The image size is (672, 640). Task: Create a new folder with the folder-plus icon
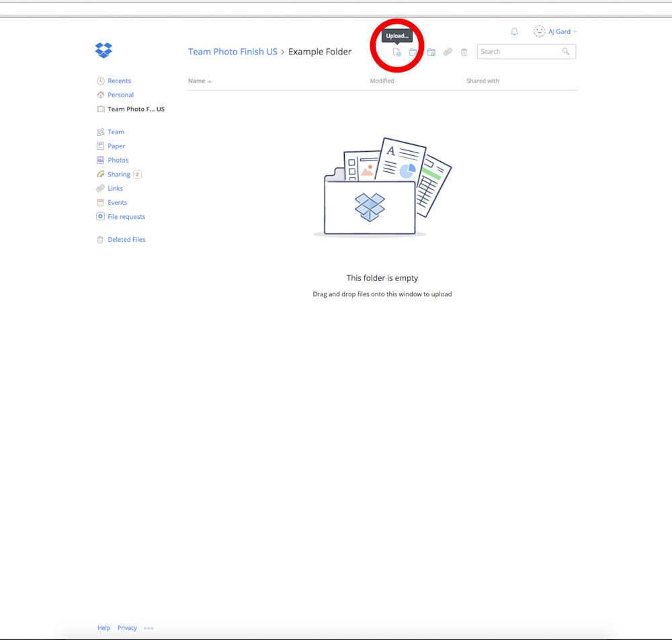point(413,52)
